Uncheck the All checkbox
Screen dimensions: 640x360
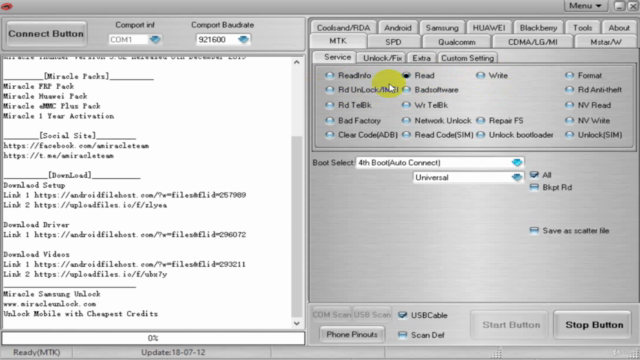pos(534,175)
